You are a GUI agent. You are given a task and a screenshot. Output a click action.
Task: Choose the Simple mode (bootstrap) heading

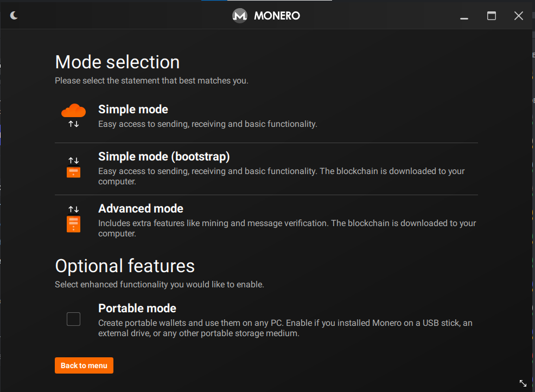click(164, 157)
